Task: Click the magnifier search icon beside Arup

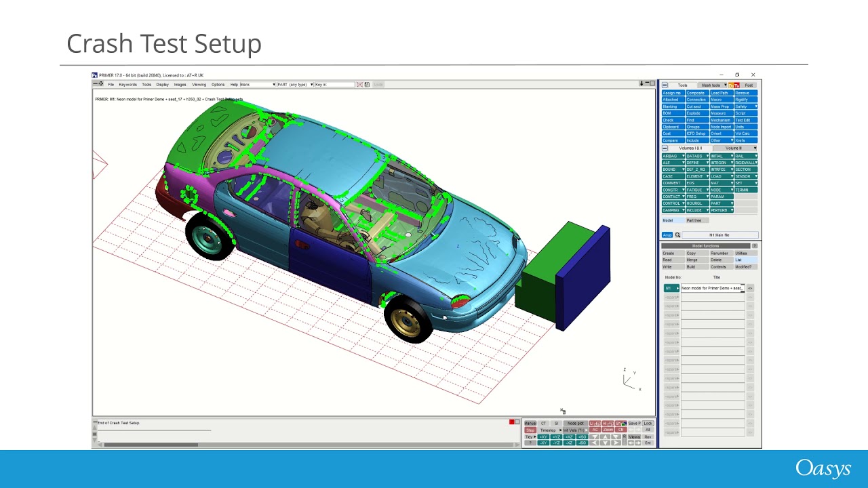Action: 677,235
